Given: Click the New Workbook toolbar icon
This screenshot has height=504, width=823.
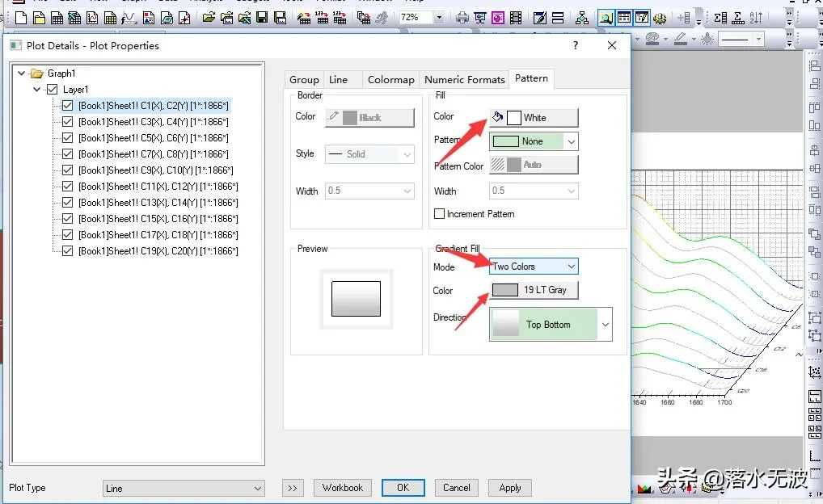Looking at the screenshot, I should pyautogui.click(x=57, y=18).
